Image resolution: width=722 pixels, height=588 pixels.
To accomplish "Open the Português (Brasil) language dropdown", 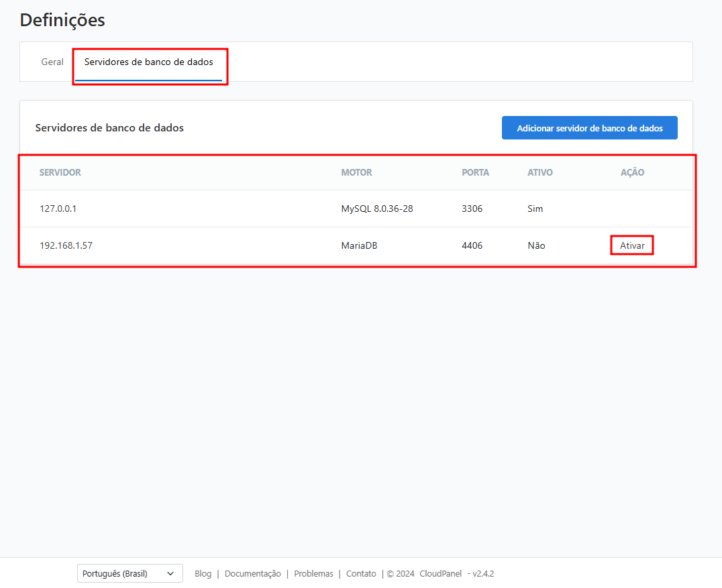I will (130, 573).
